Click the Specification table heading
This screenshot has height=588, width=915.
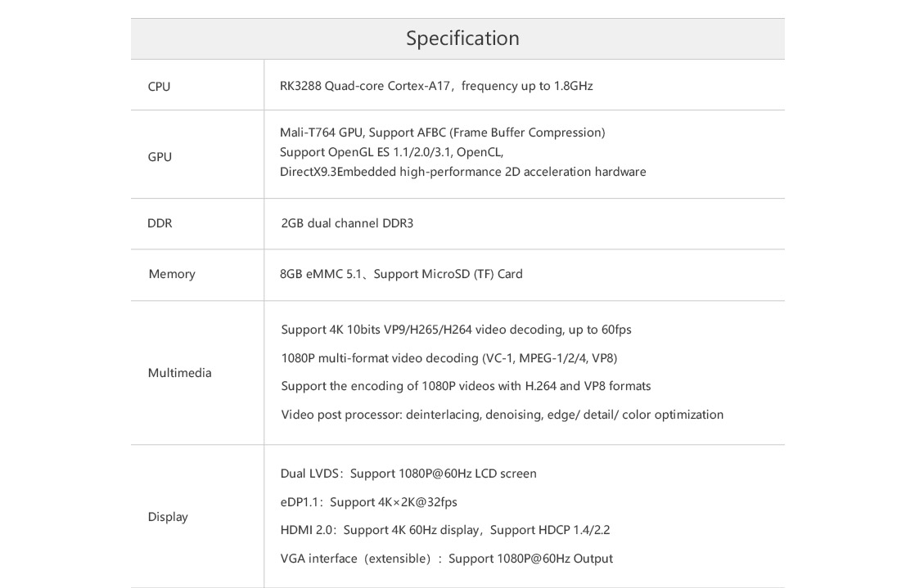click(462, 38)
